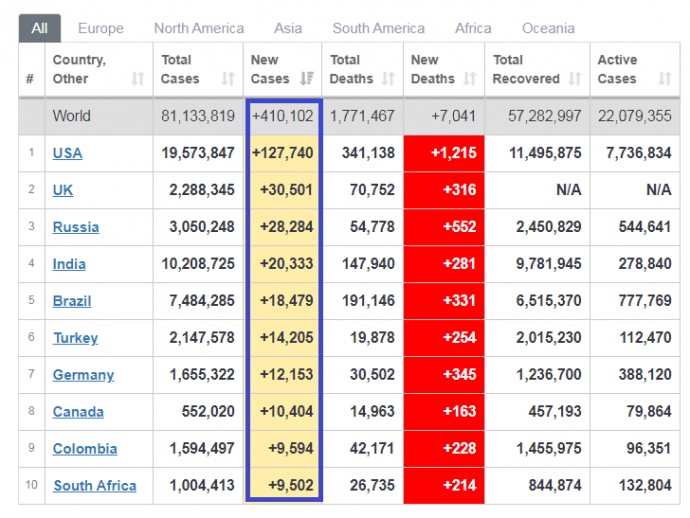
Task: Sort by Total Recovered arrows icon
Action: pyautogui.click(x=573, y=79)
